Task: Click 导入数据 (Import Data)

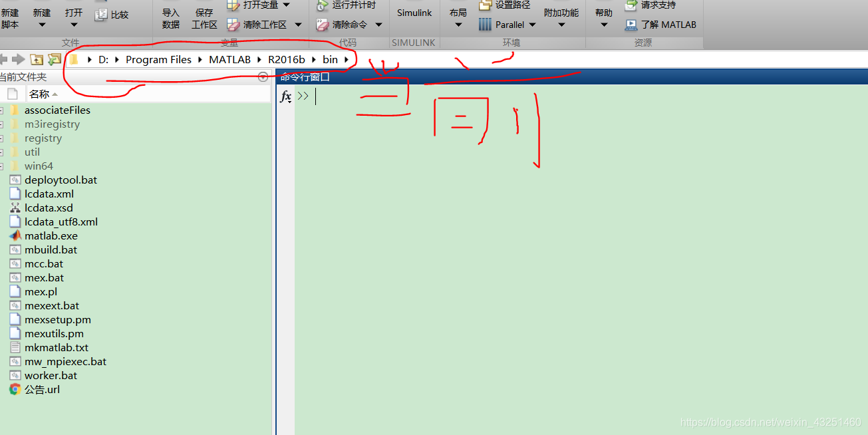Action: click(x=171, y=18)
